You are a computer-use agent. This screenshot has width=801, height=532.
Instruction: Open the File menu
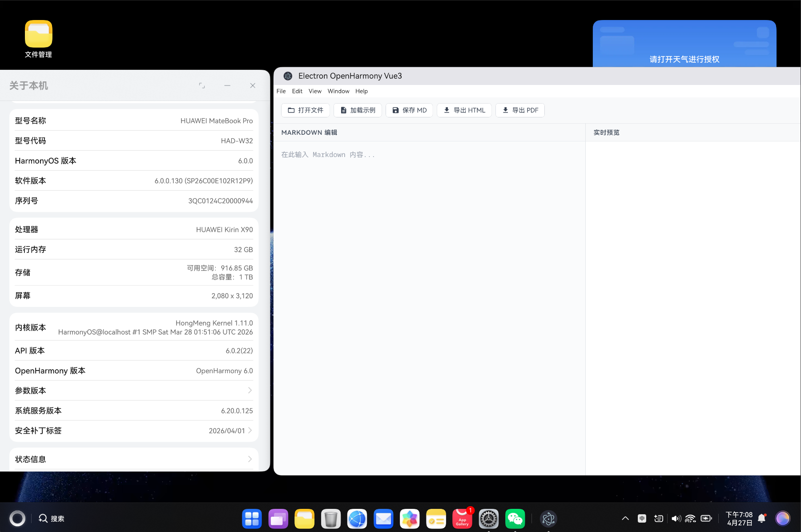click(281, 91)
